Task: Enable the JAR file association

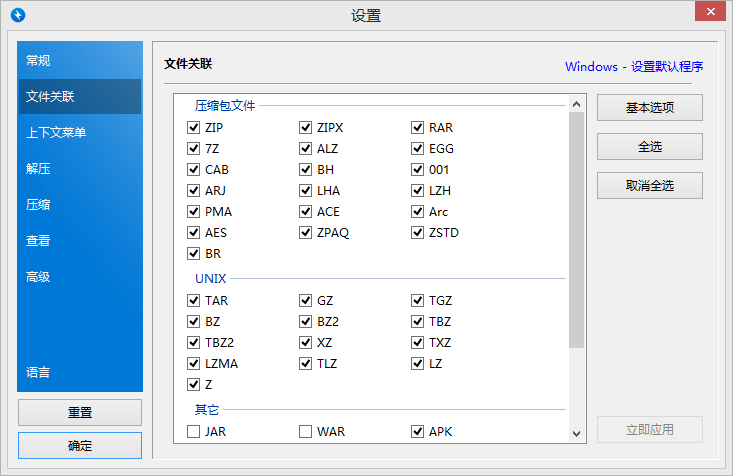Action: [194, 431]
